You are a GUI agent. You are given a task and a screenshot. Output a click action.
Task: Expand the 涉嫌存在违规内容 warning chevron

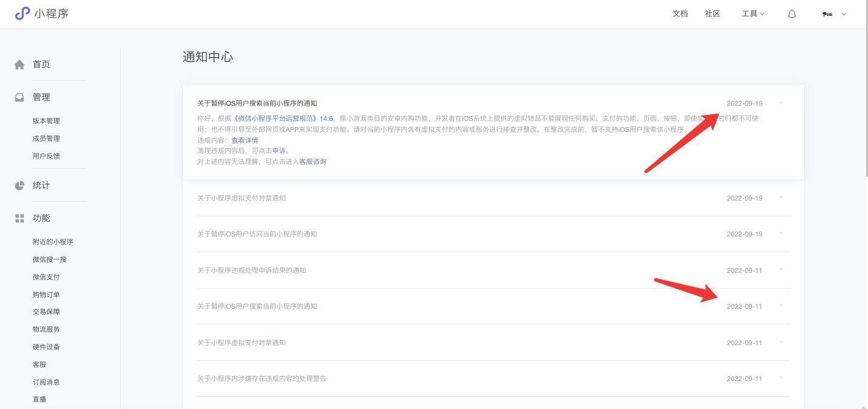781,378
